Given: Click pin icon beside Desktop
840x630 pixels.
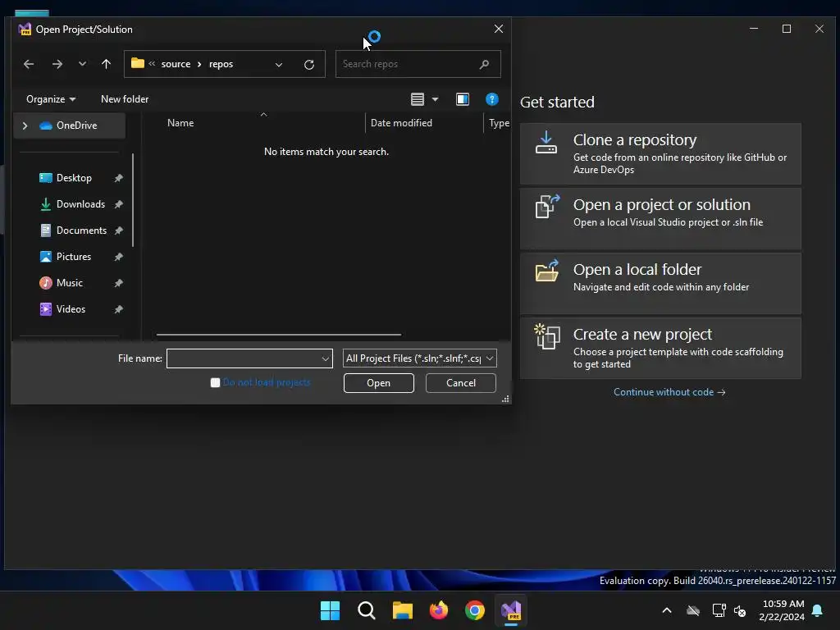Looking at the screenshot, I should coord(118,178).
